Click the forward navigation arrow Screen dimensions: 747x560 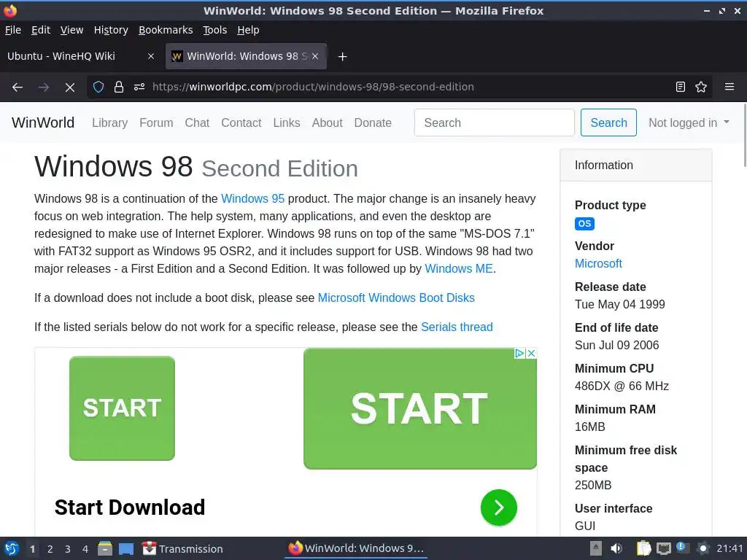[44, 87]
